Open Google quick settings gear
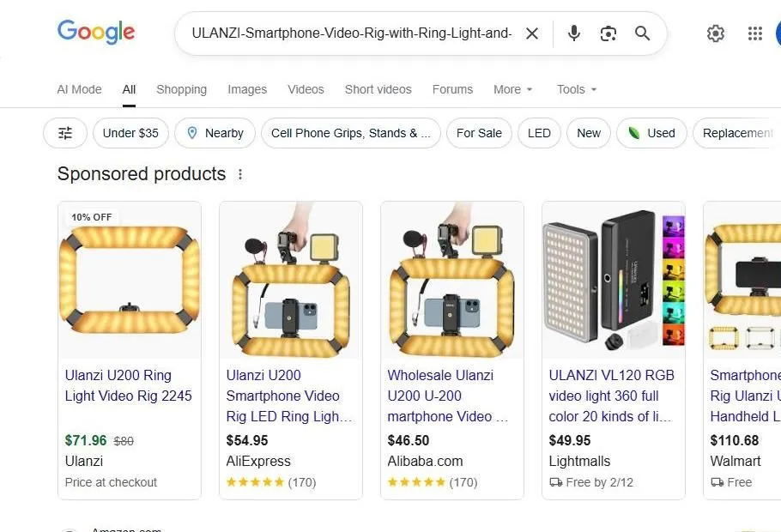781x532 pixels. pyautogui.click(x=716, y=33)
